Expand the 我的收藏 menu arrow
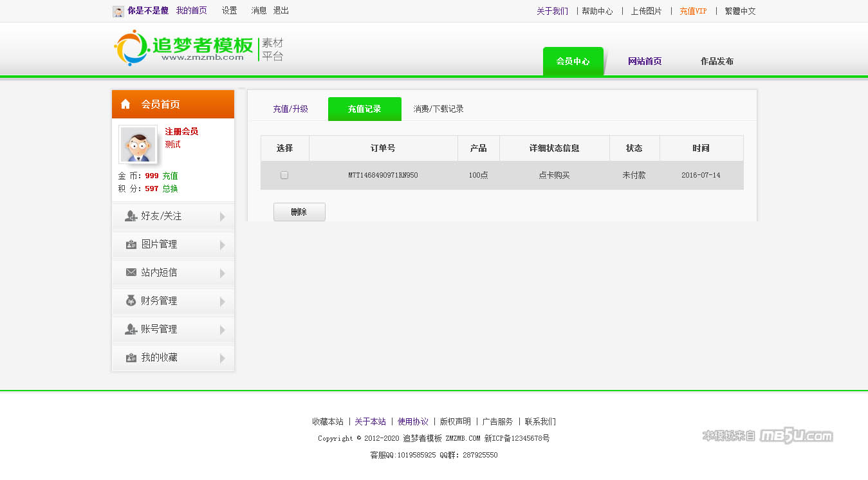Screen dimensions: 868x480 point(223,358)
